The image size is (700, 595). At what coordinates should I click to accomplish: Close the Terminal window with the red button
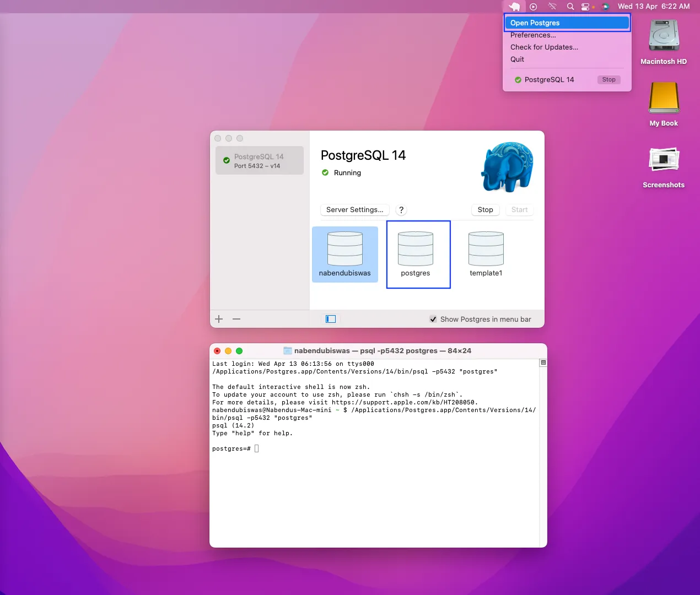click(217, 350)
